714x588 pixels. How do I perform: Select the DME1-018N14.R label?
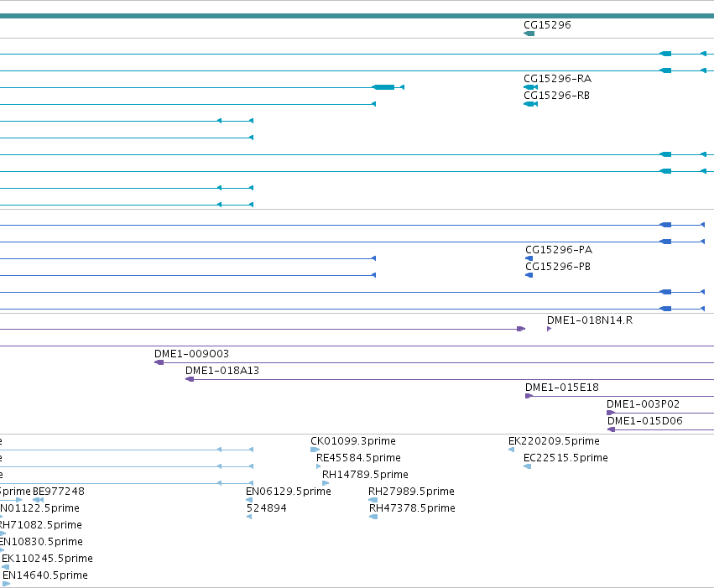pos(590,320)
